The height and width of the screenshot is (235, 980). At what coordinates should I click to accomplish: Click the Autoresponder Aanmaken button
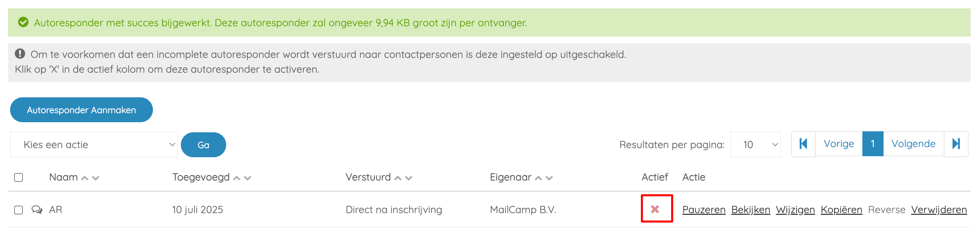[x=81, y=110]
